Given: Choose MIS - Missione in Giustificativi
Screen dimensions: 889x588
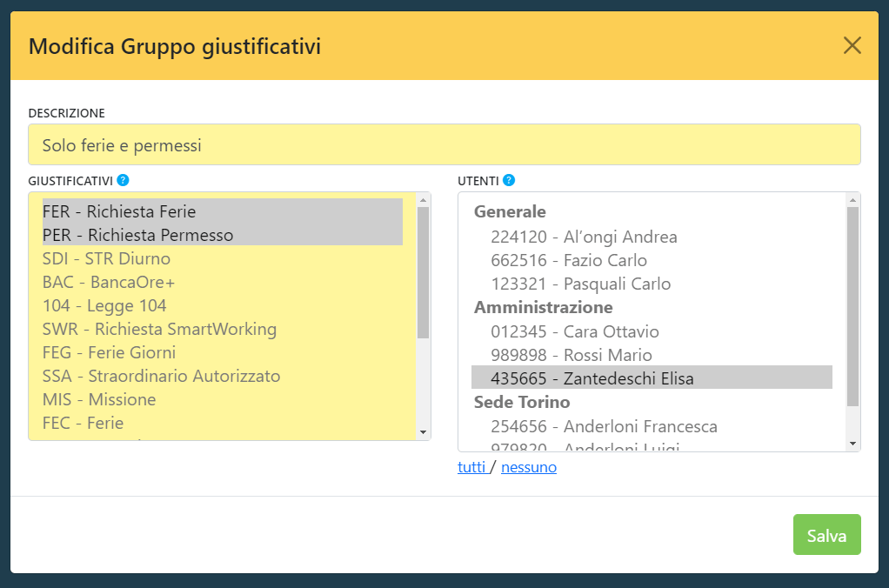Looking at the screenshot, I should (99, 399).
